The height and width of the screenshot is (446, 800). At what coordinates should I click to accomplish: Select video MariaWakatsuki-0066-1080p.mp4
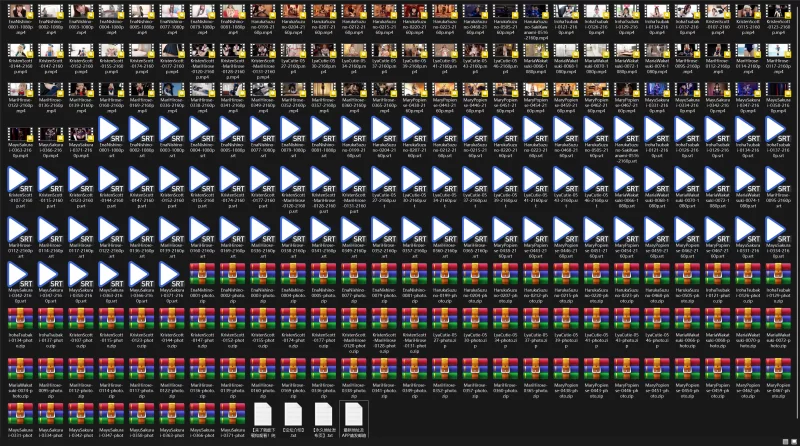(536, 59)
